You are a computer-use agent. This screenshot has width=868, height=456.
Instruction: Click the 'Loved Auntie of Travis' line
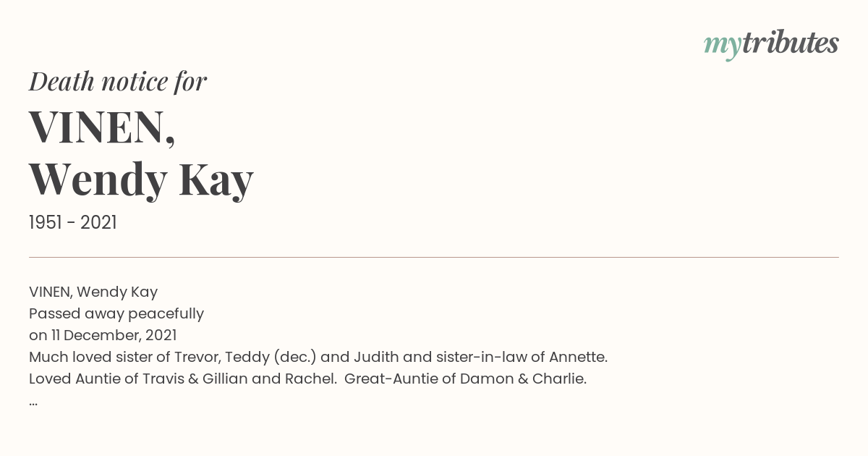pyautogui.click(x=307, y=379)
